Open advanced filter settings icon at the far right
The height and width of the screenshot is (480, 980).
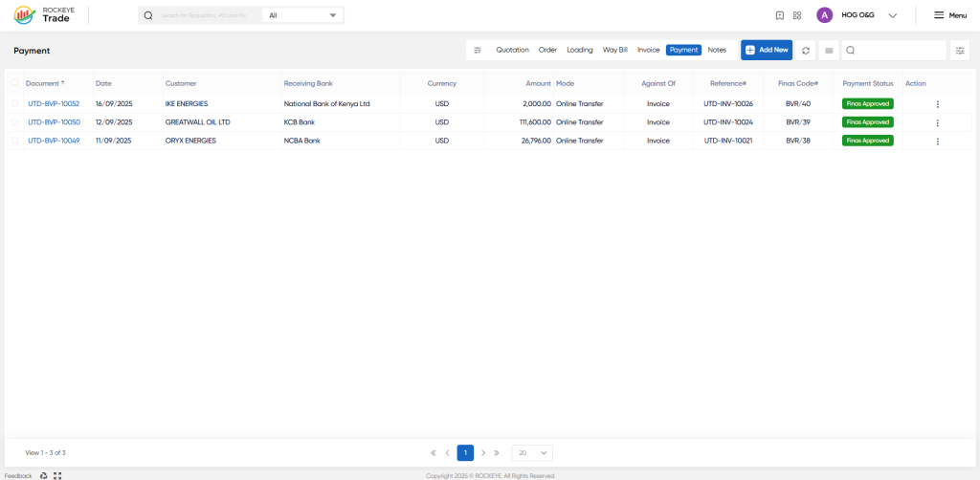click(959, 51)
